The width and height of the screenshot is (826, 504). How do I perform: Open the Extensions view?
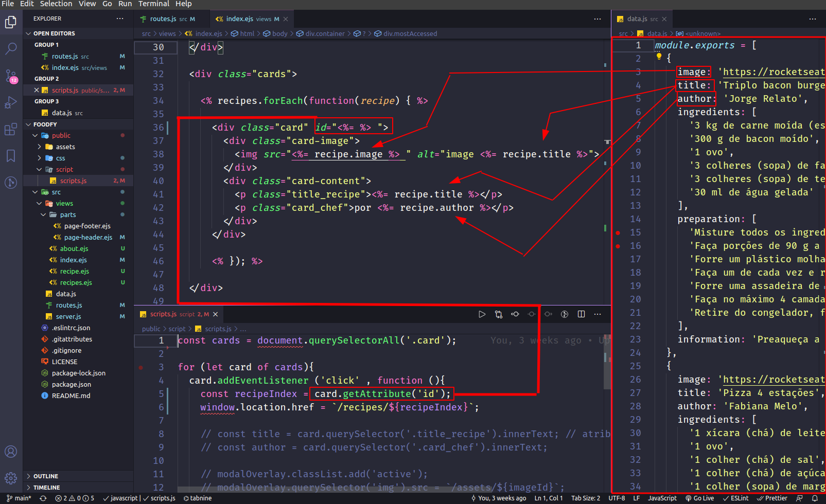(11, 130)
